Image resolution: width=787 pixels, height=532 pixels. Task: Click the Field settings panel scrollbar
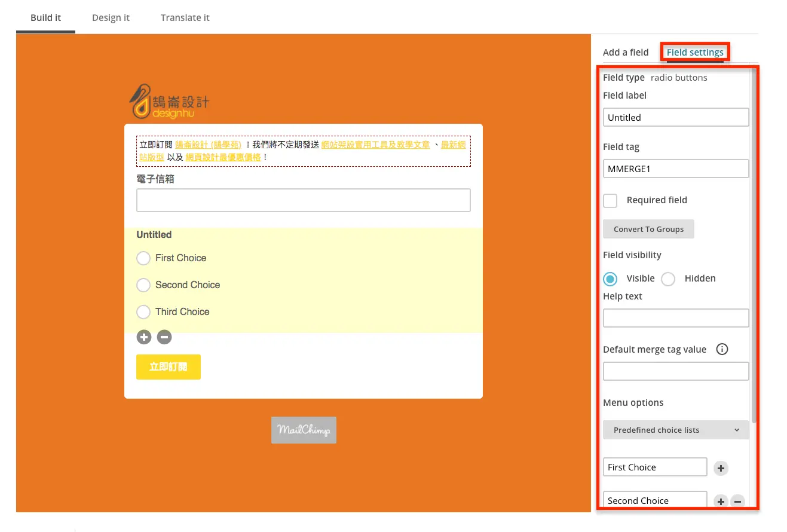pos(754,245)
